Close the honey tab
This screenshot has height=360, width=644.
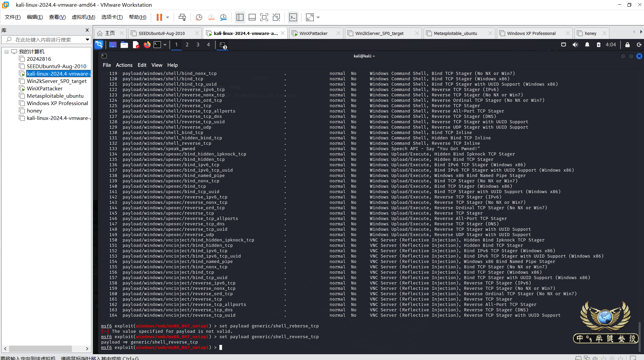pos(604,33)
